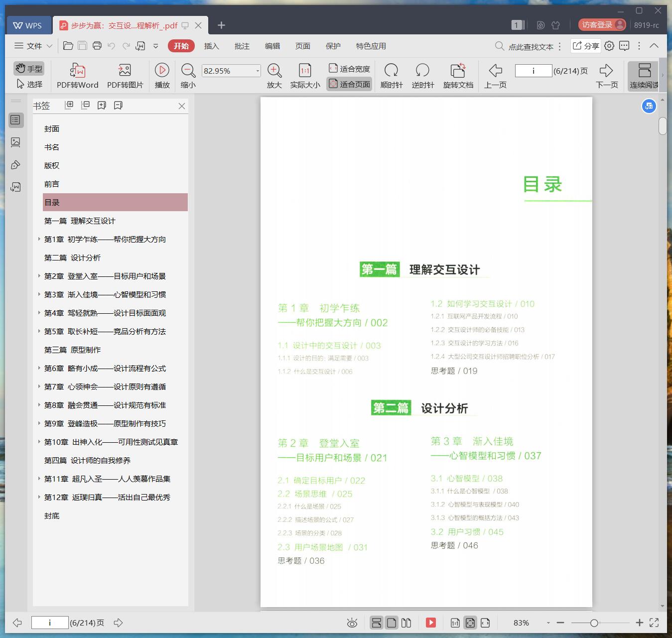
Task: Activate the Select tool (选择)
Action: pos(29,84)
